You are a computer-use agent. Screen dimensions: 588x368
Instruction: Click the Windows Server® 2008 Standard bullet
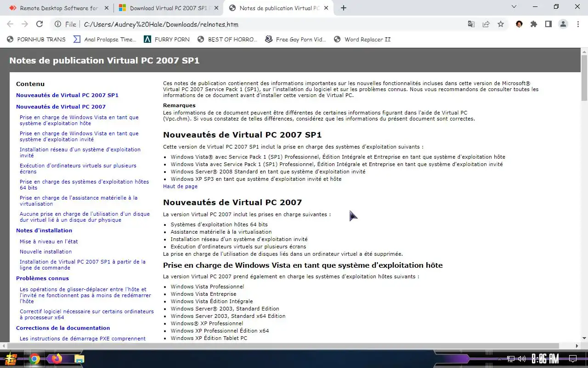click(268, 172)
